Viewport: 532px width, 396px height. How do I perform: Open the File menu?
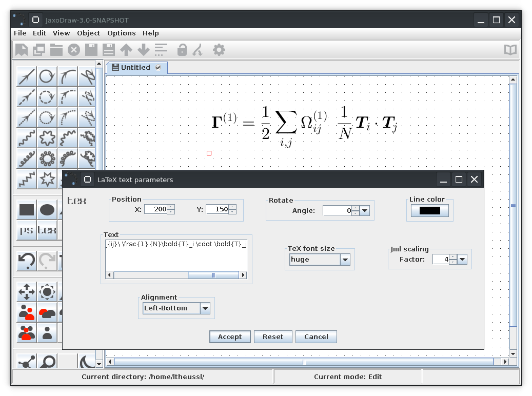(x=20, y=33)
